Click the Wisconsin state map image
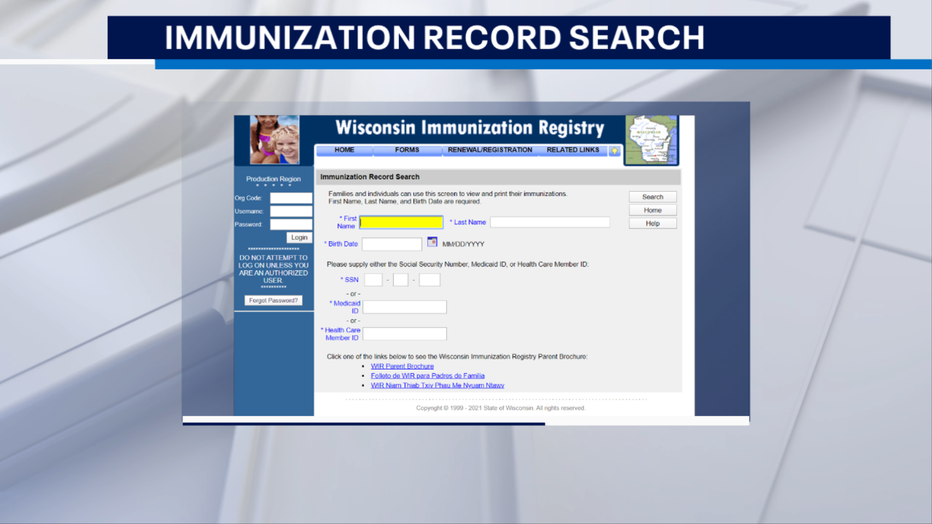This screenshot has width=932, height=524. pyautogui.click(x=651, y=140)
